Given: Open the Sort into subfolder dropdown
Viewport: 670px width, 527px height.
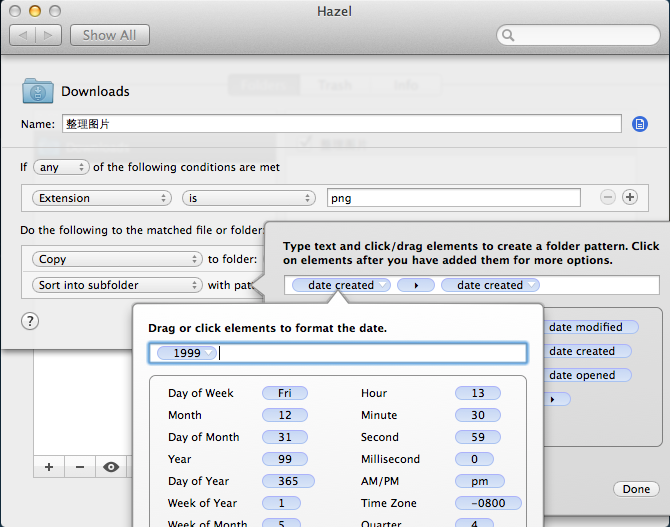Looking at the screenshot, I should point(117,285).
